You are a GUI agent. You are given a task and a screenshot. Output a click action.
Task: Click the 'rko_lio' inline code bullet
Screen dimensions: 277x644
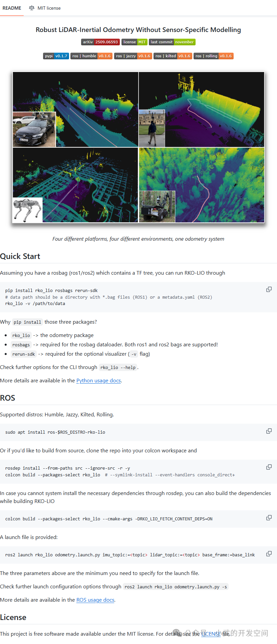click(x=21, y=335)
